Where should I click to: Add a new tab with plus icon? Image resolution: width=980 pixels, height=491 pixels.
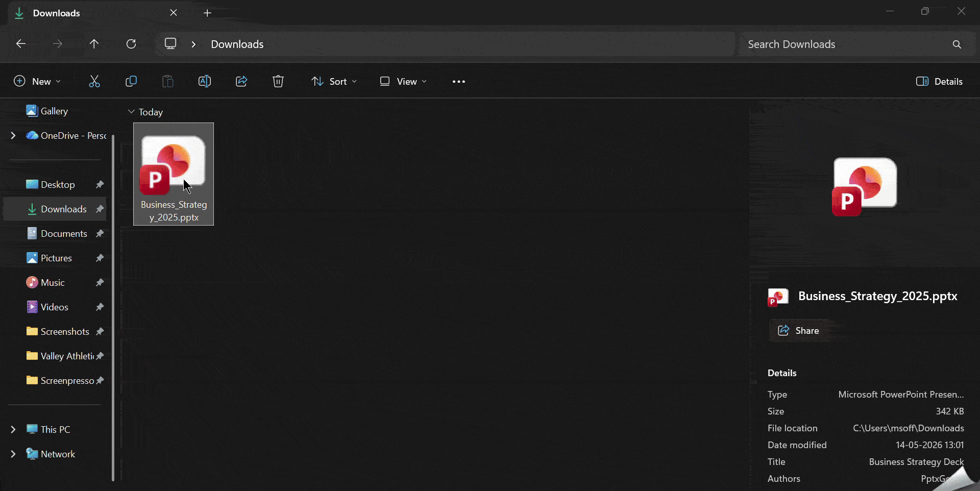click(x=207, y=13)
